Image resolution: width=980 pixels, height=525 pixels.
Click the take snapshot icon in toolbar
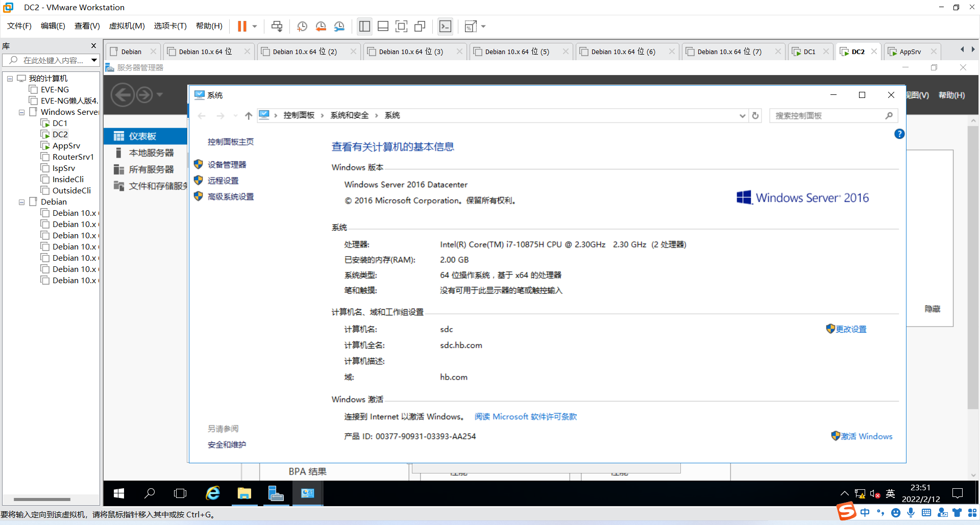(x=302, y=27)
